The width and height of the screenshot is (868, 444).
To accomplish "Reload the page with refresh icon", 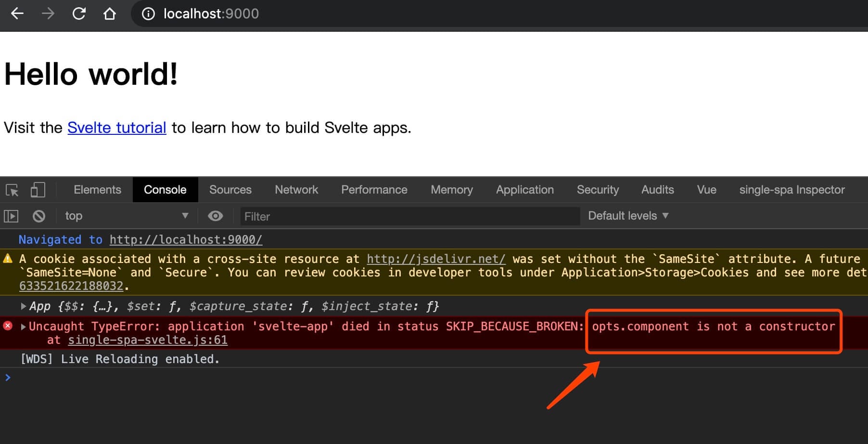I will point(79,13).
